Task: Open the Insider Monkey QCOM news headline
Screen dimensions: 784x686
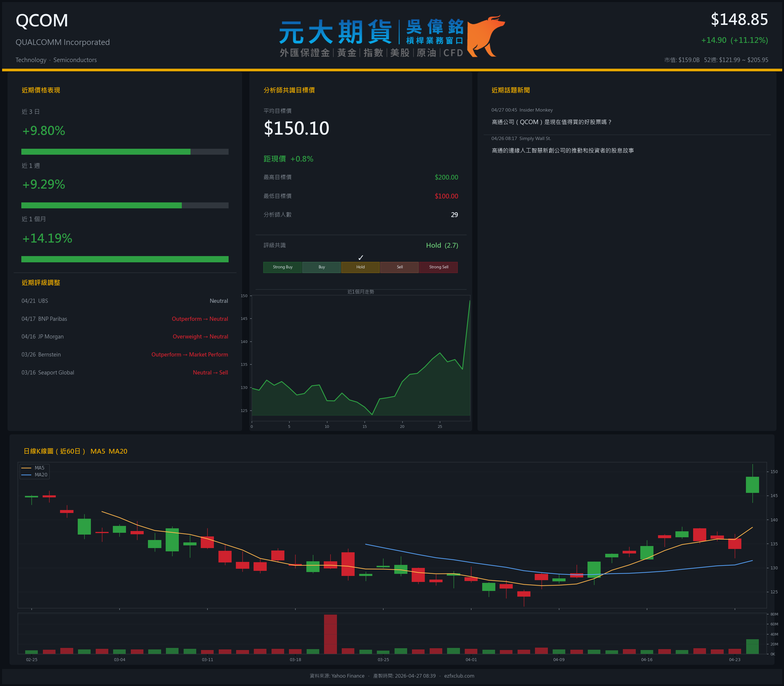Action: point(551,122)
